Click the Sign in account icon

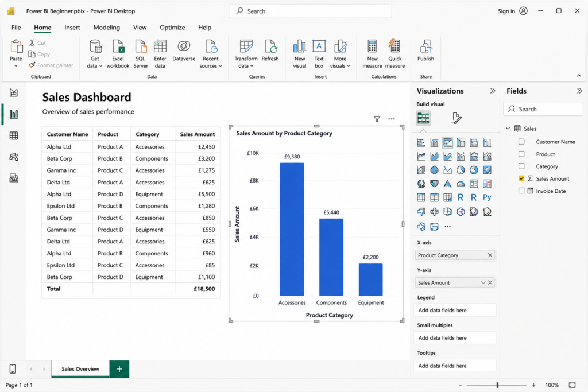click(524, 11)
